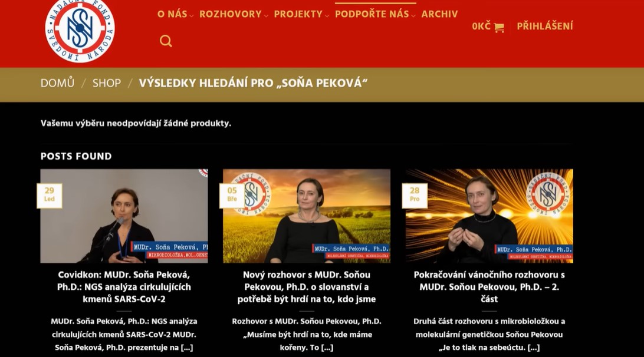Click the 29 Led date badge
This screenshot has width=644, height=357.
(50, 196)
